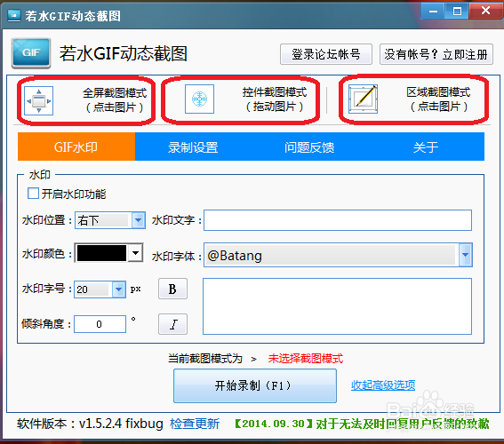Image resolution: width=504 pixels, height=444 pixels.
Task: Expand the 水印字体 @Batang font dropdown
Action: 338,255
